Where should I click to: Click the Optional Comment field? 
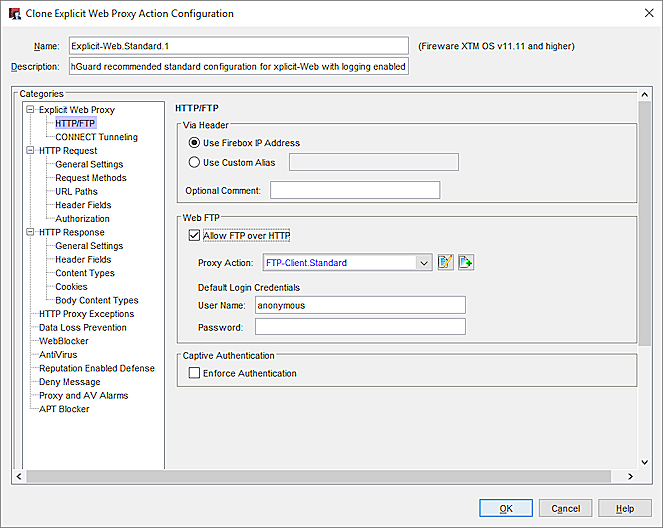(355, 190)
